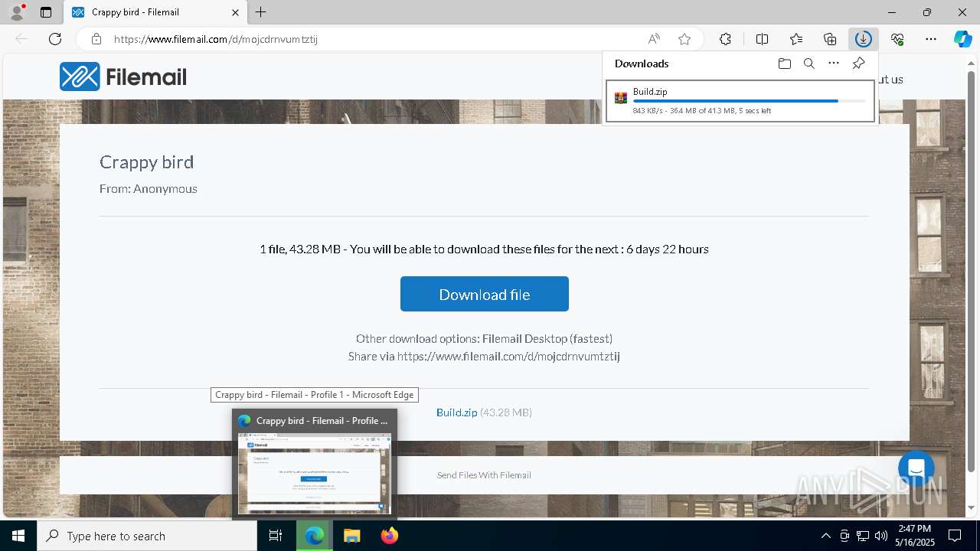Screen dimensions: 980x551
Task: Open More options in Downloads panel
Action: click(x=834, y=64)
